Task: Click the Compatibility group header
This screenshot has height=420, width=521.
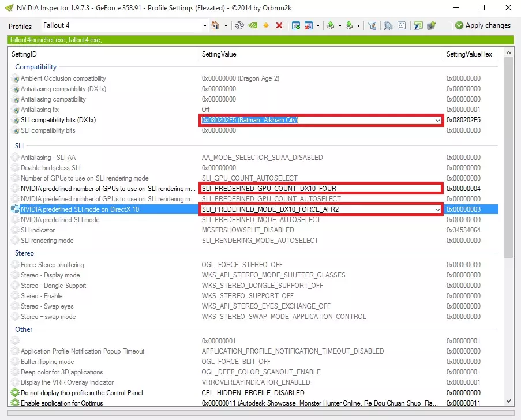Action: (36, 67)
